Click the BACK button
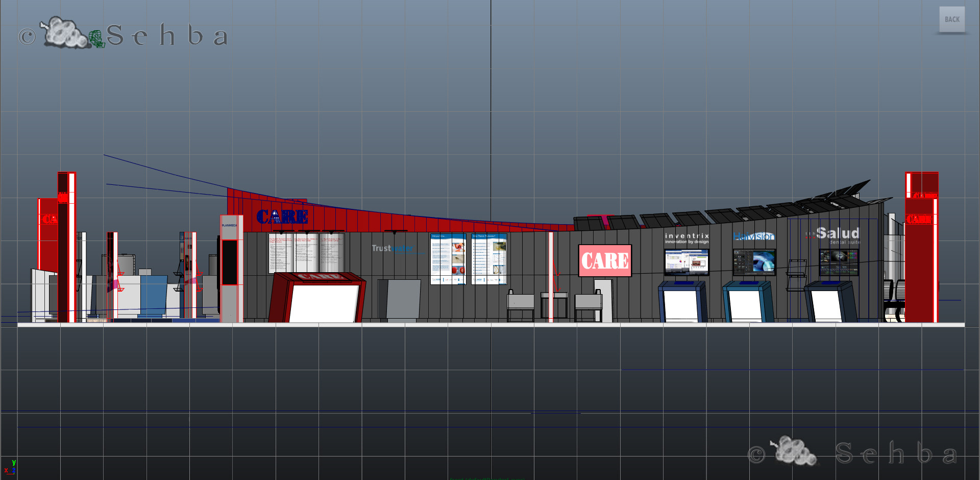This screenshot has width=980, height=480. coord(952,19)
